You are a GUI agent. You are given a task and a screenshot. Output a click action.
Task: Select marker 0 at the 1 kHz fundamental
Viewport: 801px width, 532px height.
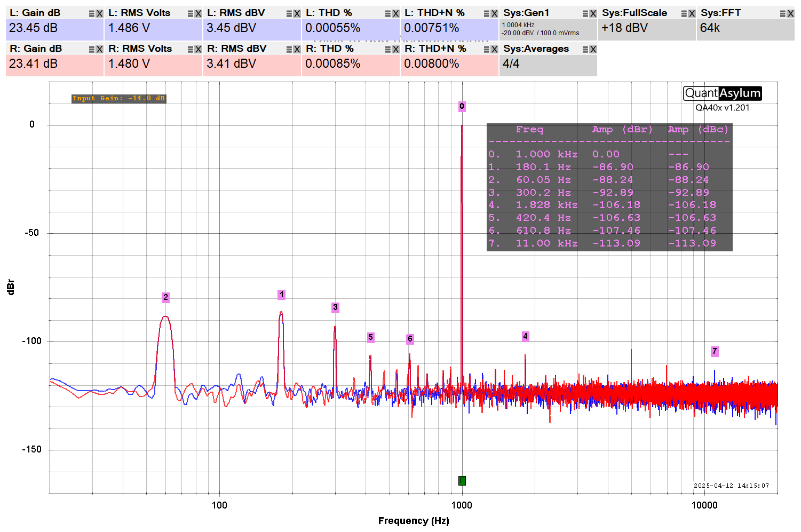(x=462, y=106)
